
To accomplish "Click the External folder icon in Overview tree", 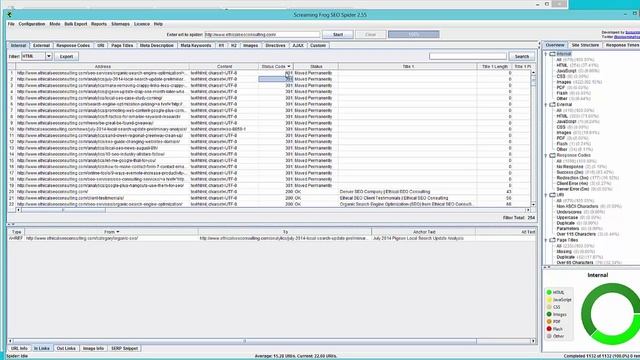I will point(552,105).
